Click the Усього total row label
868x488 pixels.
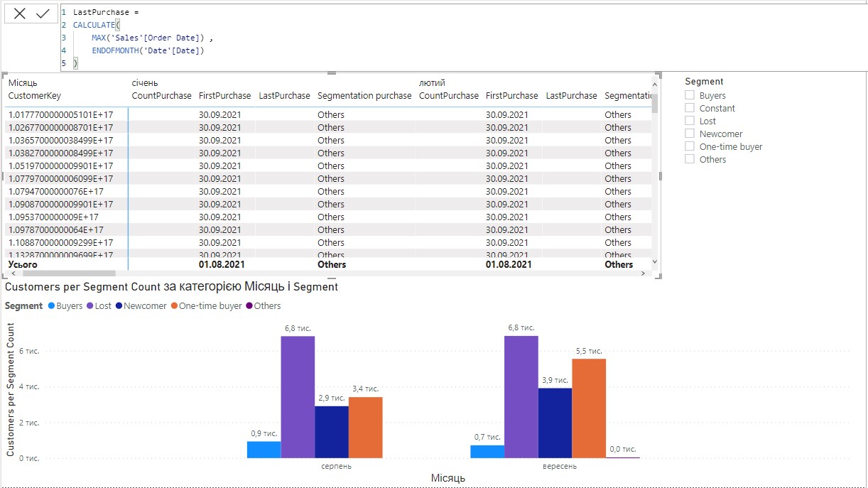pyautogui.click(x=23, y=264)
